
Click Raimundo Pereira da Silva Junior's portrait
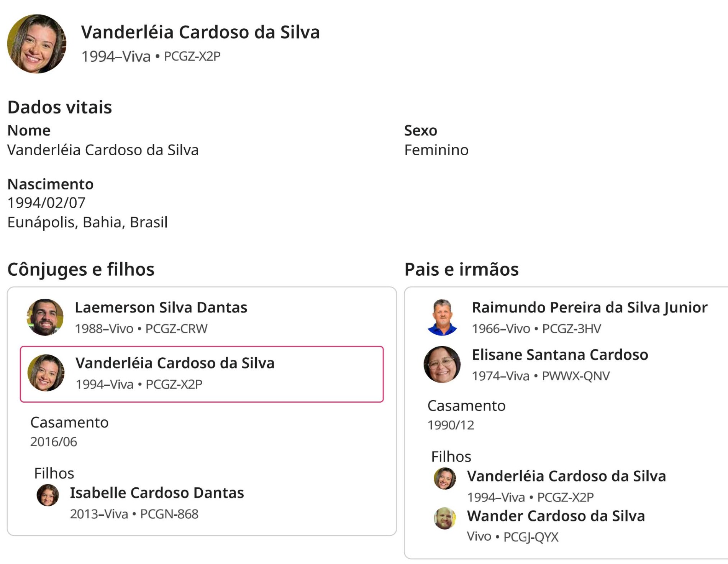(x=442, y=317)
